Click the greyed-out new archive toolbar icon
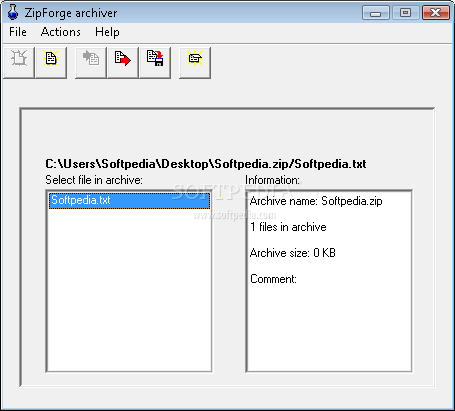This screenshot has width=455, height=411. [x=19, y=63]
